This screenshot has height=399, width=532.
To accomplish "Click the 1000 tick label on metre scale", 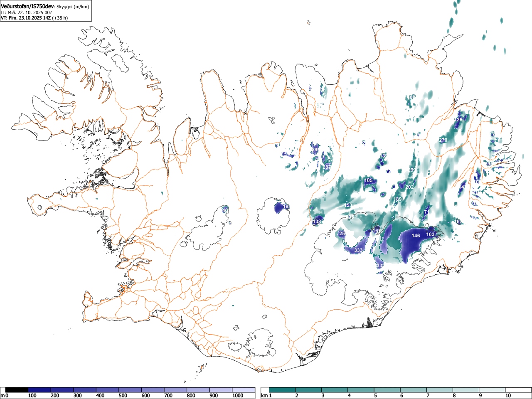I will pyautogui.click(x=238, y=396).
